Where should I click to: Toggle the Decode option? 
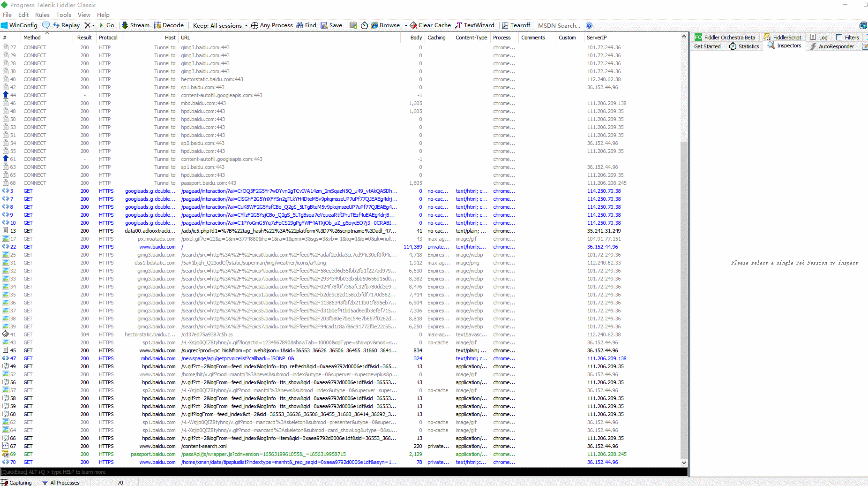point(169,25)
